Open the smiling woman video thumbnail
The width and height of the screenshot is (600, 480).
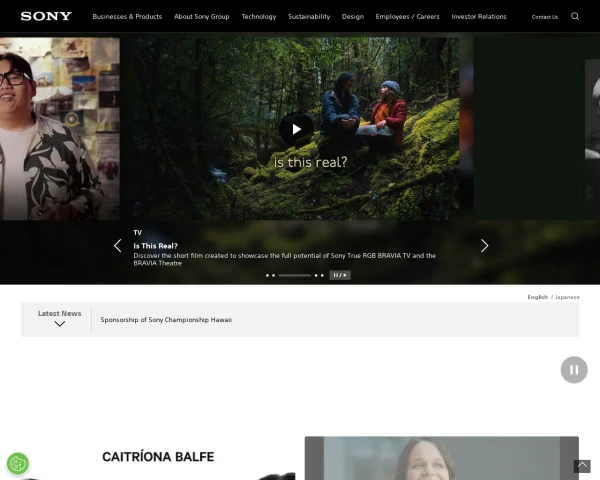[442, 458]
